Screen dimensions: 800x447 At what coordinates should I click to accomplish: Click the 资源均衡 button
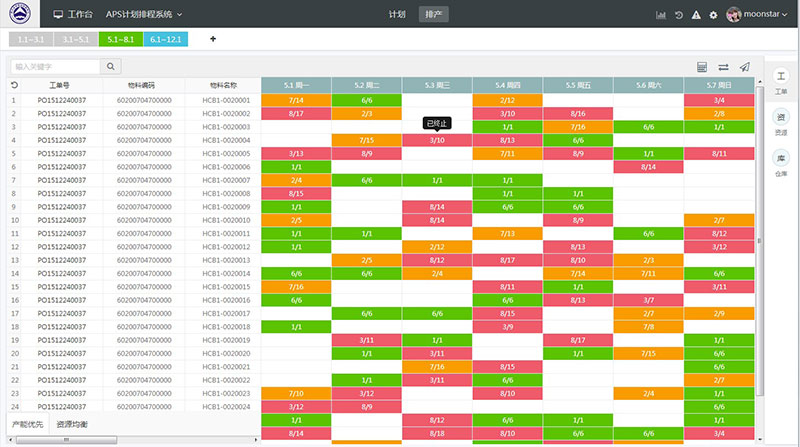click(71, 425)
